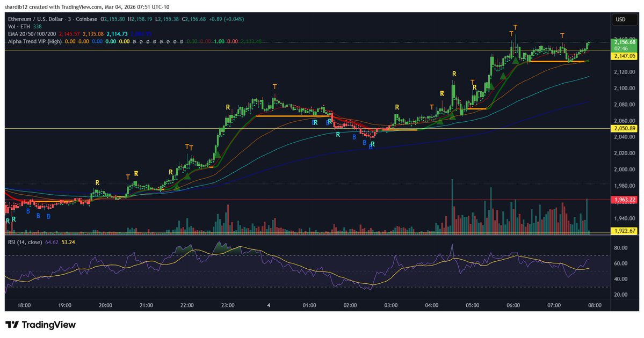Click the TradingView logo
The width and height of the screenshot is (644, 338).
pyautogui.click(x=40, y=325)
